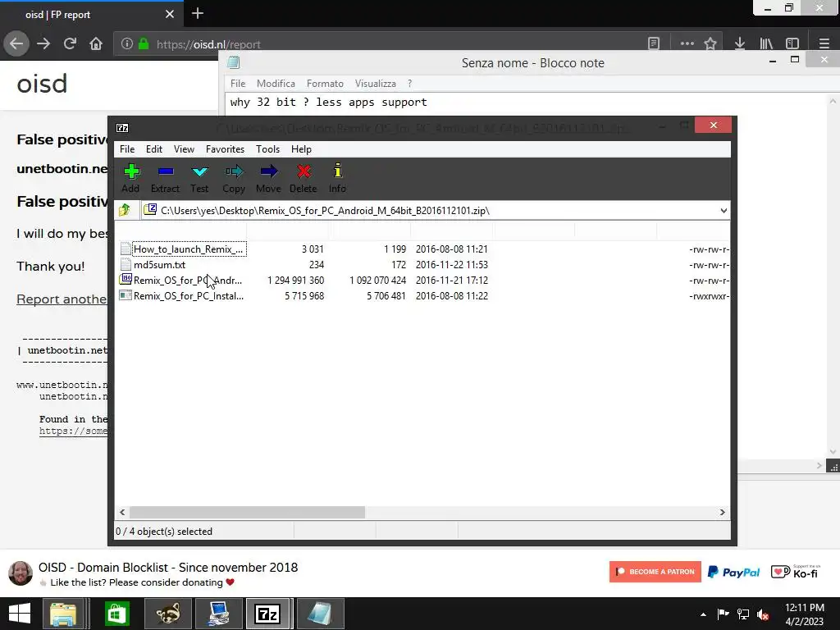
Task: Go to Firefox home page
Action: point(96,43)
